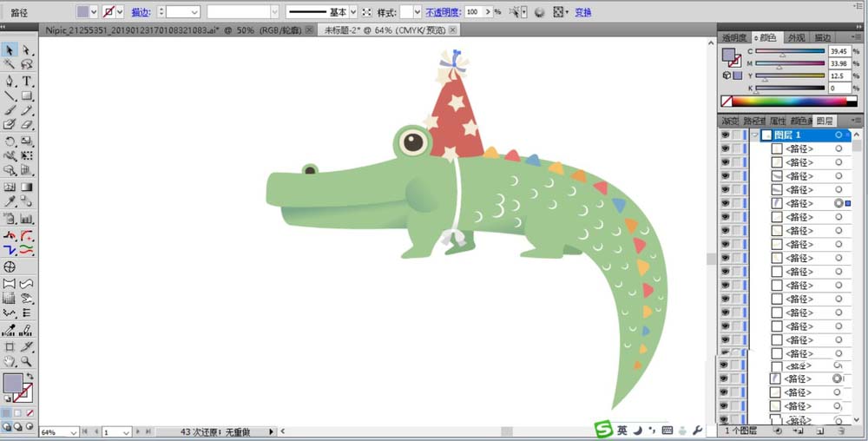Click the CMYK color spectrum bar
This screenshot has width=868, height=441.
tap(790, 101)
